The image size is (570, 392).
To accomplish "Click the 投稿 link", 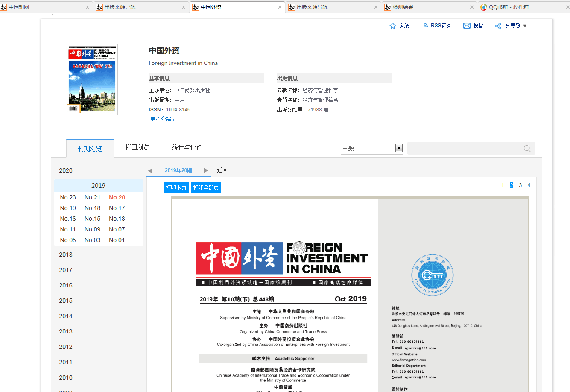I will [x=478, y=26].
